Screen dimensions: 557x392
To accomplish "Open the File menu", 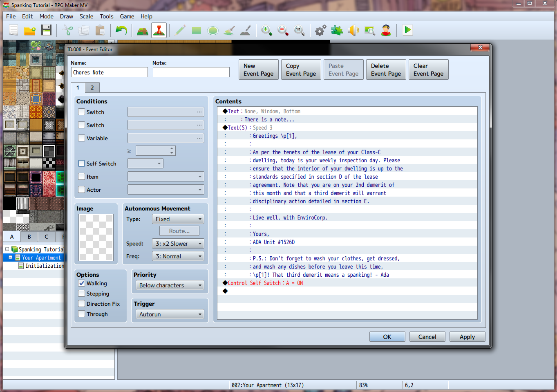I will [x=11, y=16].
